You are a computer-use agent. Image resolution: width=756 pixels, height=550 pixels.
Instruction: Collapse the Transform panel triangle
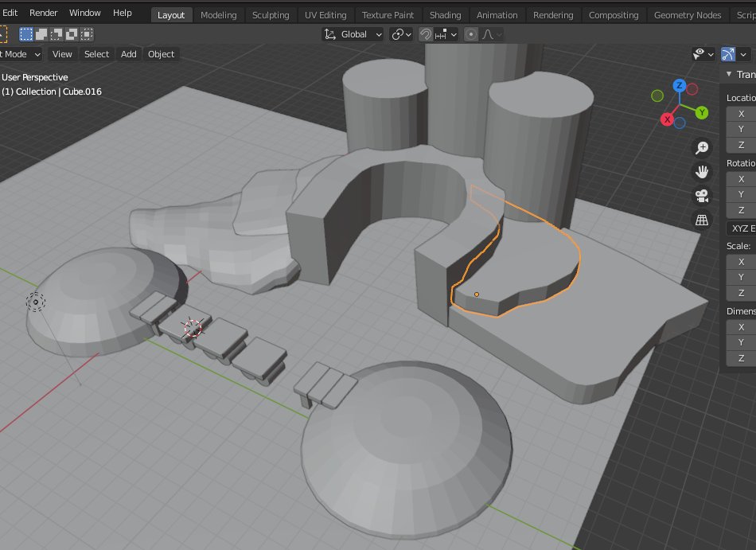point(728,74)
